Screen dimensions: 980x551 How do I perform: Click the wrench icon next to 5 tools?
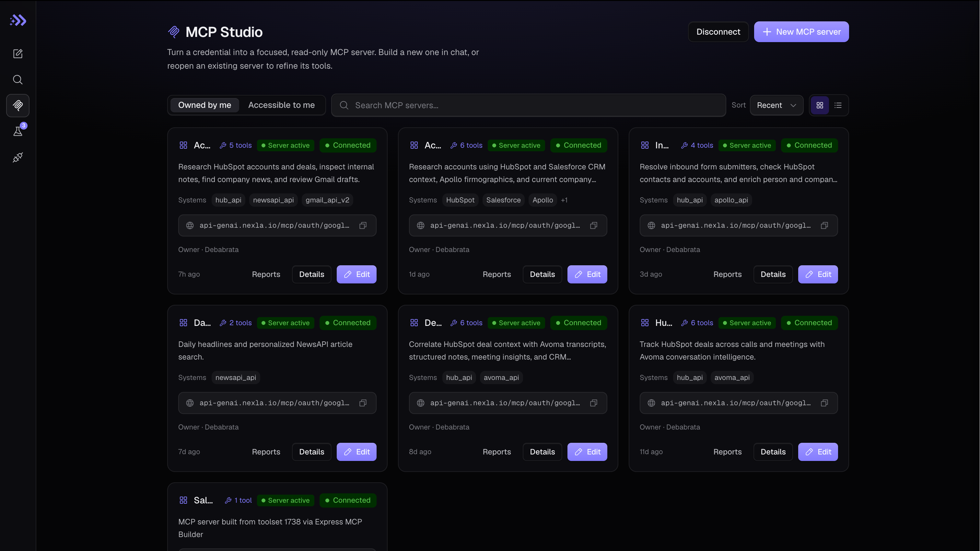pyautogui.click(x=223, y=145)
